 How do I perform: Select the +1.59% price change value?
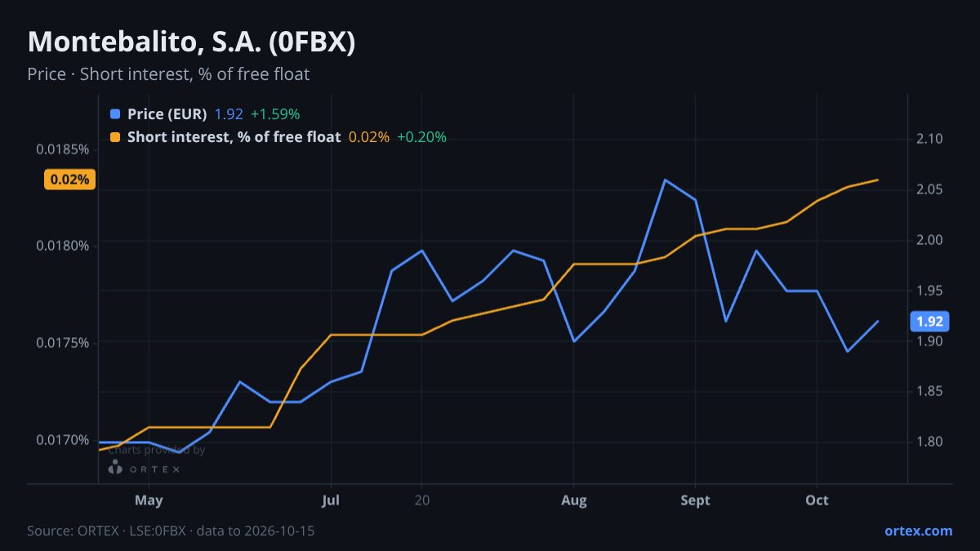coord(275,114)
